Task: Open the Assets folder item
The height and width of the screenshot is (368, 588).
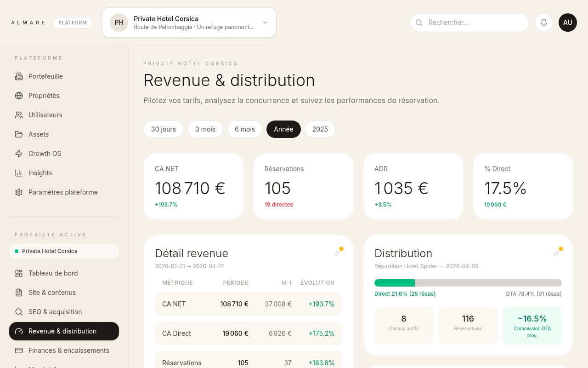Action: [x=64, y=134]
